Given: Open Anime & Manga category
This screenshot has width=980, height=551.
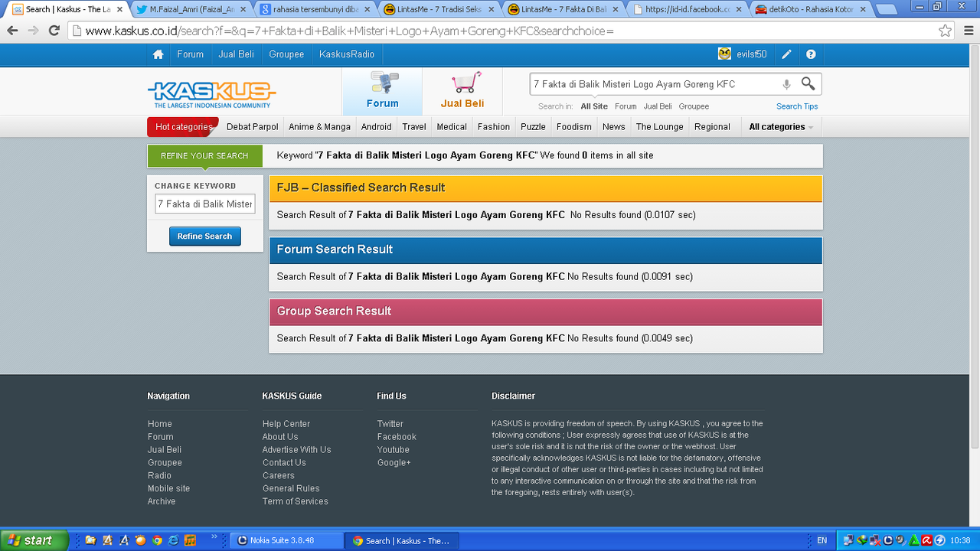Looking at the screenshot, I should coord(319,127).
